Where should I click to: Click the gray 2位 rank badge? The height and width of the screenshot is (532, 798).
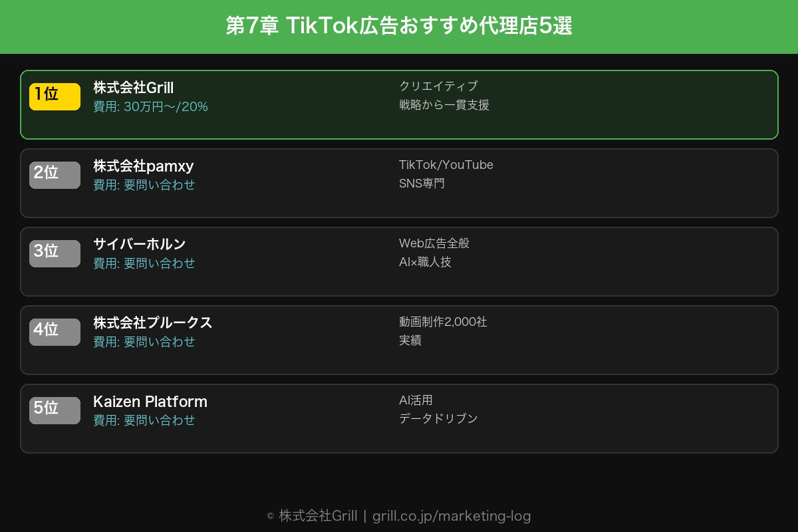tap(55, 174)
